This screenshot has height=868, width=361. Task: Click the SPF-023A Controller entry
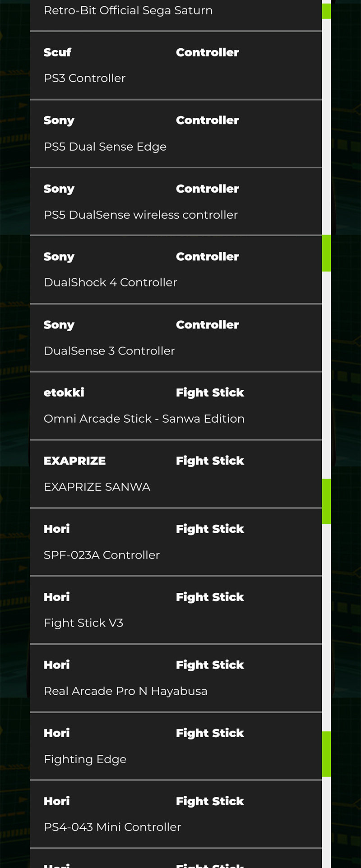(x=102, y=555)
